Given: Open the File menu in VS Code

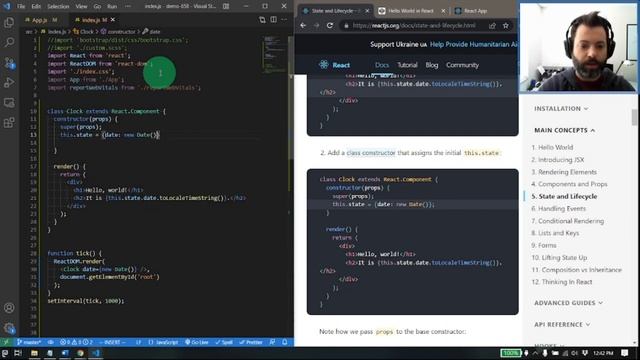Looking at the screenshot, I should 21,6.
